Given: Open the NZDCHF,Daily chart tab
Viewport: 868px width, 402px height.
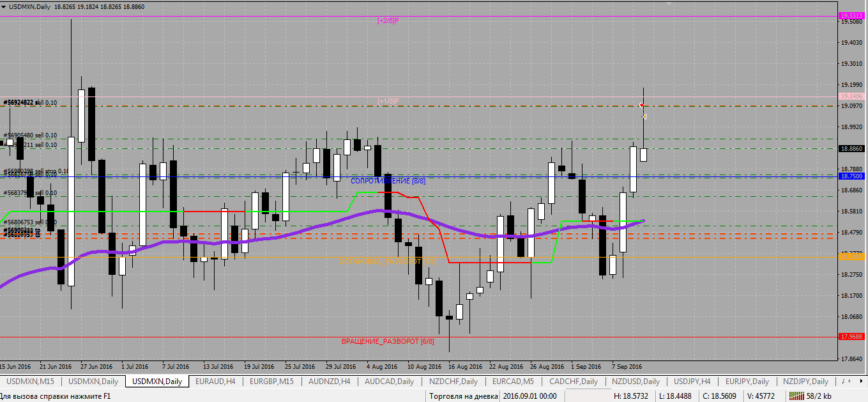Looking at the screenshot, I should pos(453,382).
